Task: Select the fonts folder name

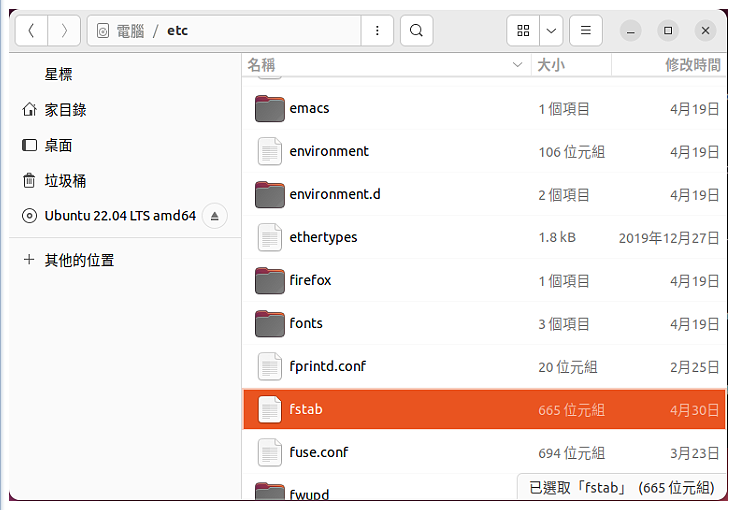Action: tap(306, 323)
